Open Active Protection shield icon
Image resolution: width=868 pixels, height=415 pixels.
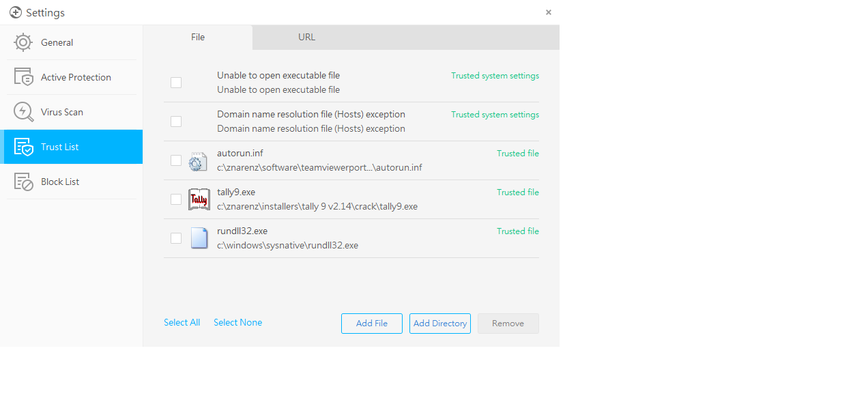[23, 77]
